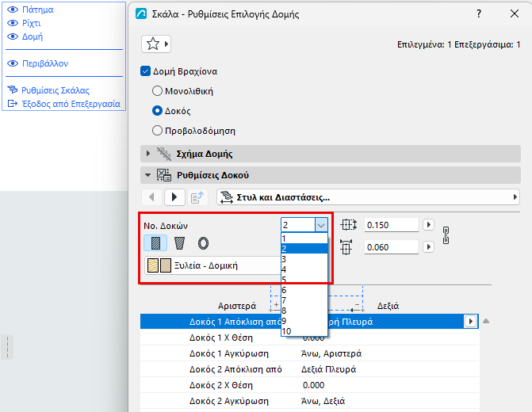The image size is (532, 412).
Task: Click the help question mark icon
Action: (x=479, y=14)
